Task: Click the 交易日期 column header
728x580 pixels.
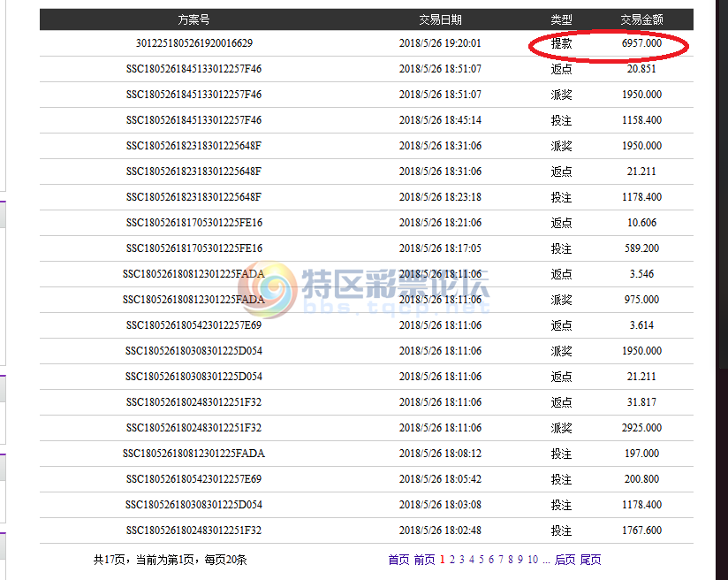Action: click(x=440, y=19)
